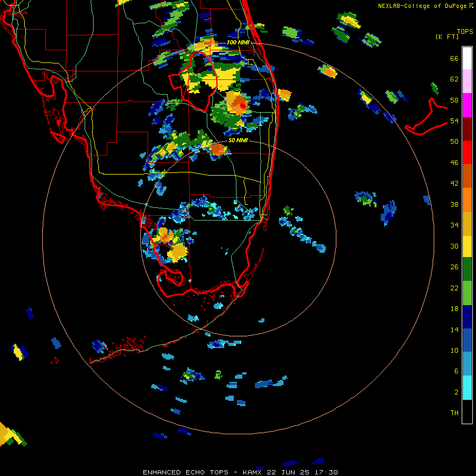Click the NEXLAB-College of DuPage credit text
This screenshot has width=476, height=476.
coord(426,6)
